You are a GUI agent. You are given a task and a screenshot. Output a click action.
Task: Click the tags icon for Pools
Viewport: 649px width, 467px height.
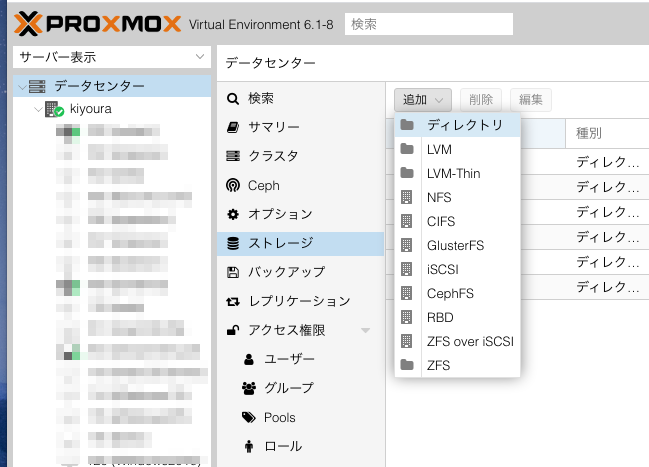249,417
